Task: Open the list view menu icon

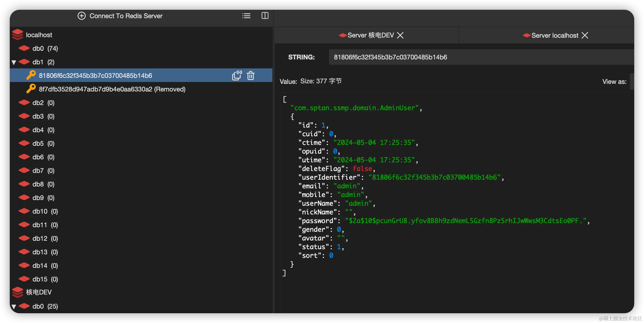Action: tap(246, 16)
